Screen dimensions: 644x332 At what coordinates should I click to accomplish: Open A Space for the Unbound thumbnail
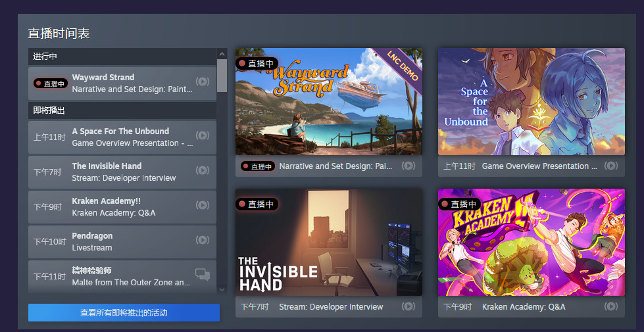pyautogui.click(x=532, y=101)
